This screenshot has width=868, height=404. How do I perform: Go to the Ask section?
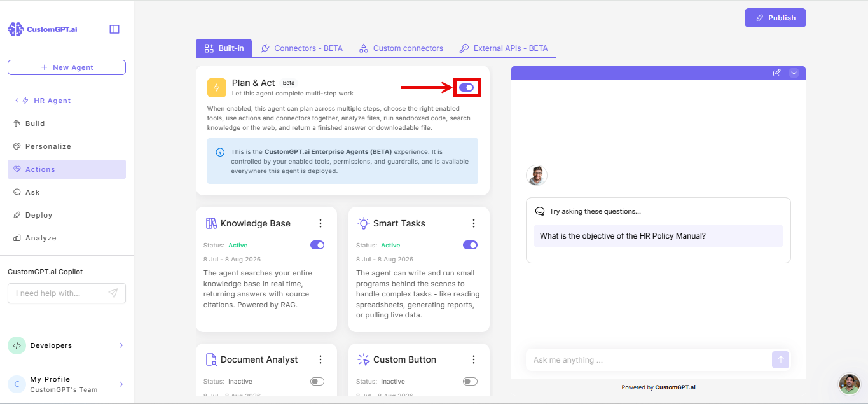click(67, 192)
